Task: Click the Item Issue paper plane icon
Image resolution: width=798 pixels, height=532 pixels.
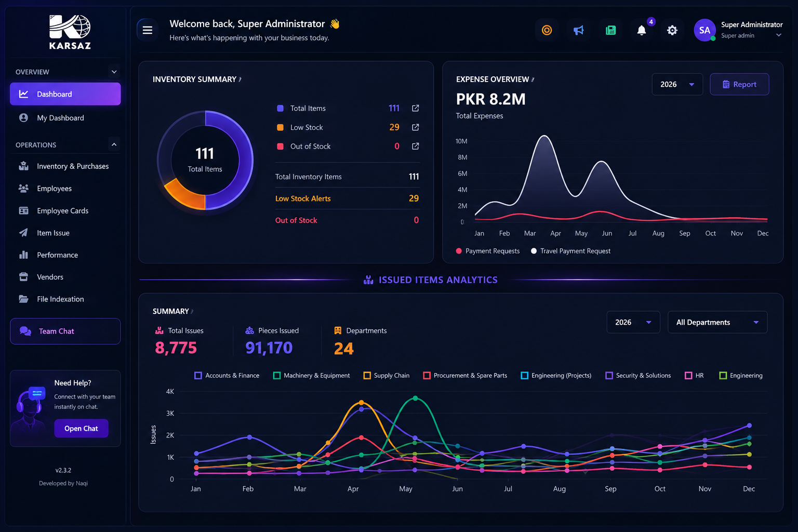Action: click(x=23, y=233)
